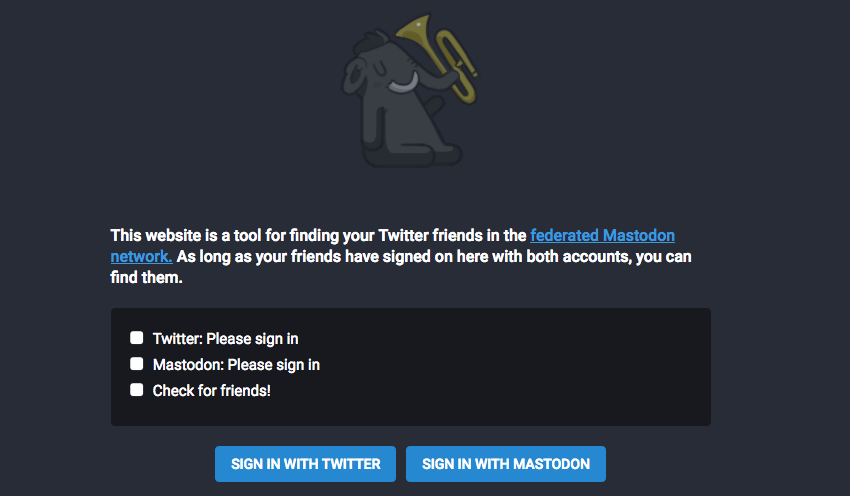Click Sign In With Twitter button
The height and width of the screenshot is (496, 850).
305,464
